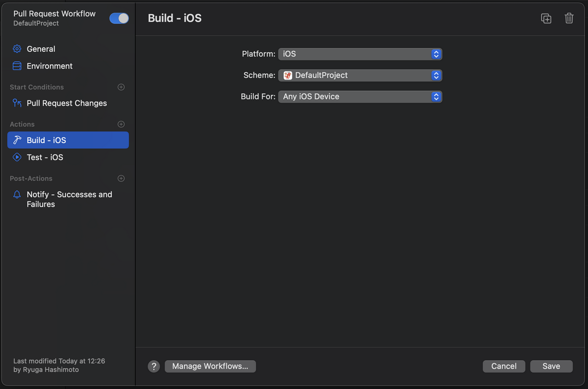This screenshot has width=588, height=389.
Task: Add a new action
Action: 121,125
